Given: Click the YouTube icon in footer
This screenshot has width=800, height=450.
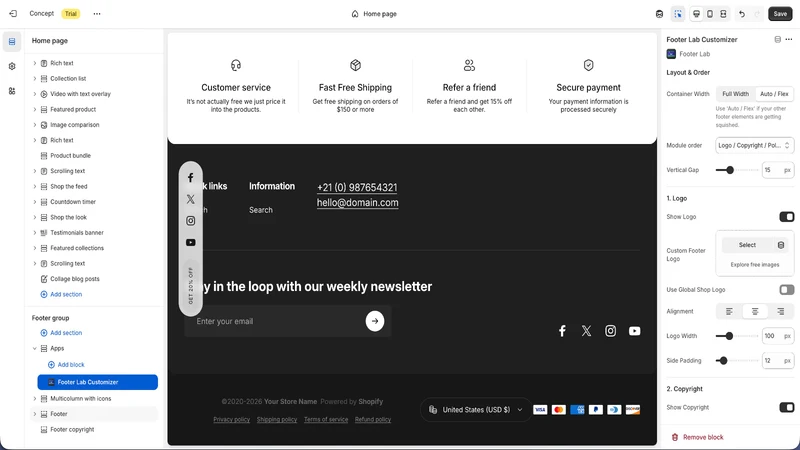Looking at the screenshot, I should point(634,331).
